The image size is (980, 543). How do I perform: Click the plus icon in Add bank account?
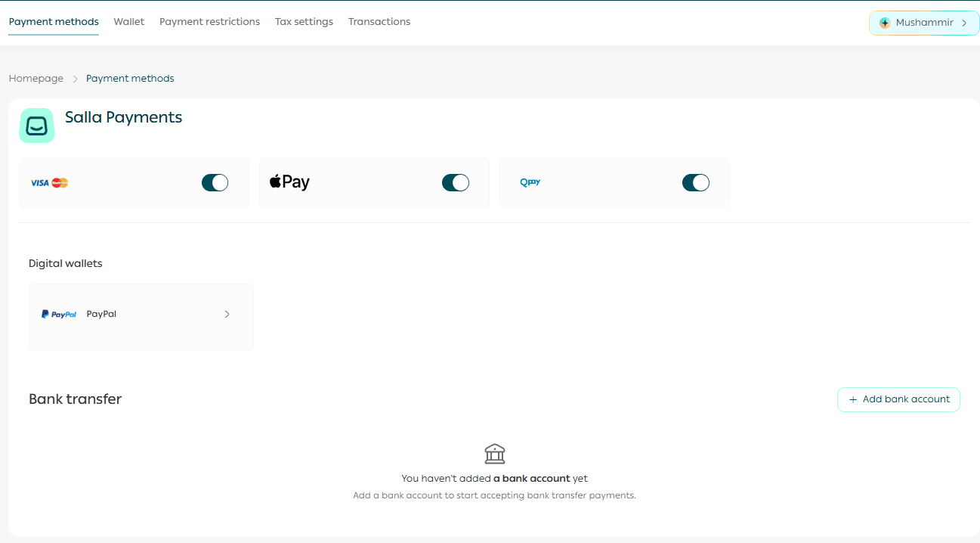[x=853, y=399]
